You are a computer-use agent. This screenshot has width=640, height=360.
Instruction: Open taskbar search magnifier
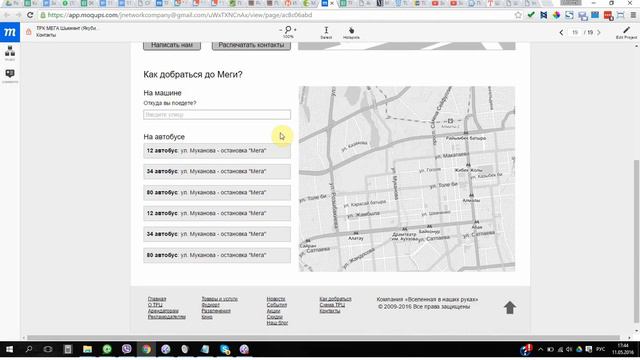29,349
